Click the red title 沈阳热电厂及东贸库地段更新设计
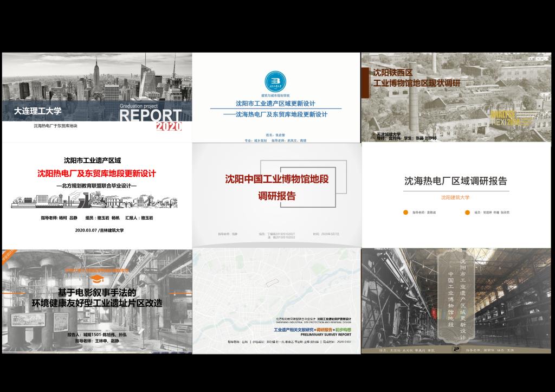Screen dimensions: 555x392 [96, 173]
